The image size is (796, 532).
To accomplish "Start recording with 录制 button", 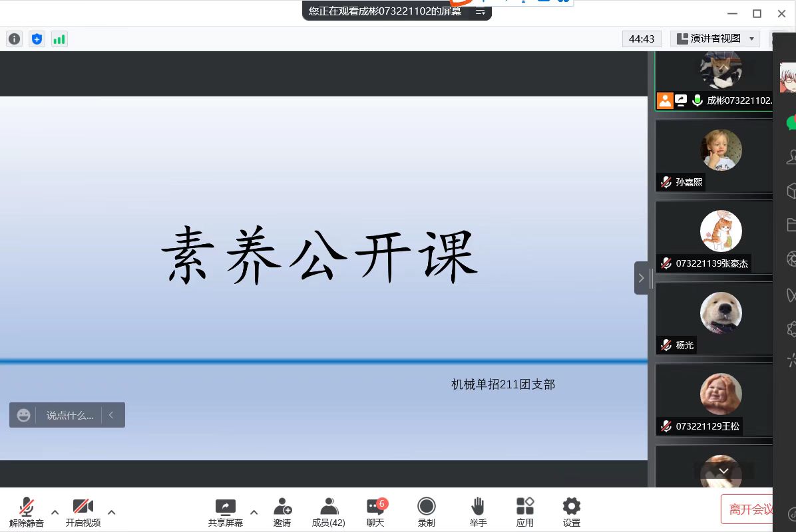I will (x=427, y=512).
